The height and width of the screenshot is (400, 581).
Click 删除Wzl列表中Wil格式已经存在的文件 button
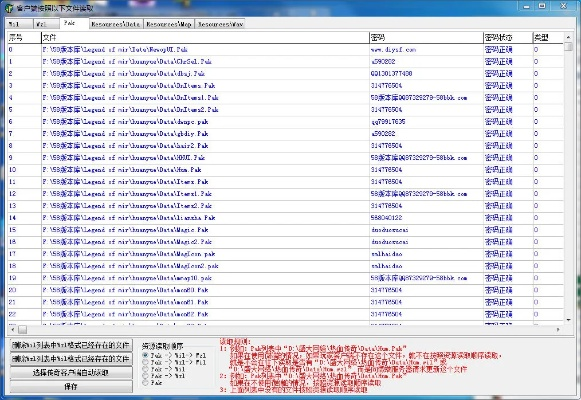coord(71,359)
